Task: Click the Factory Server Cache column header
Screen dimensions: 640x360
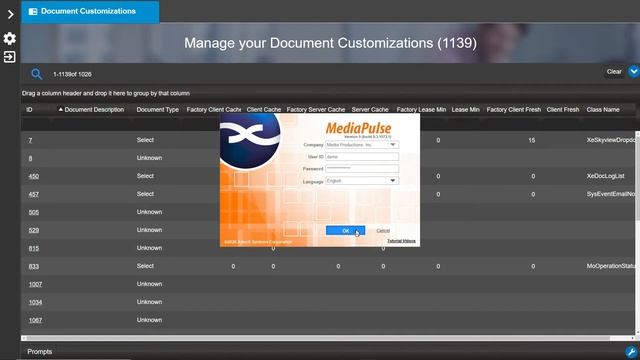Action: [x=316, y=110]
